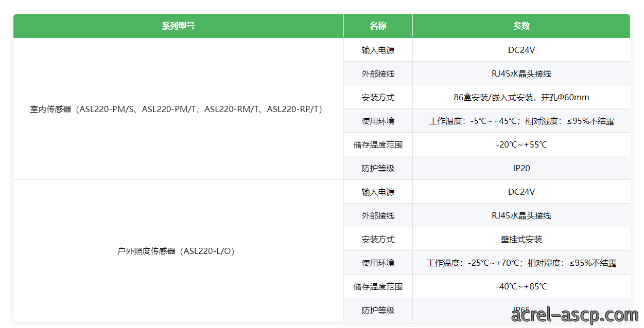Click the 86盒安装/嵌入式安装 parameter cell
The height and width of the screenshot is (328, 644).
pyautogui.click(x=521, y=97)
